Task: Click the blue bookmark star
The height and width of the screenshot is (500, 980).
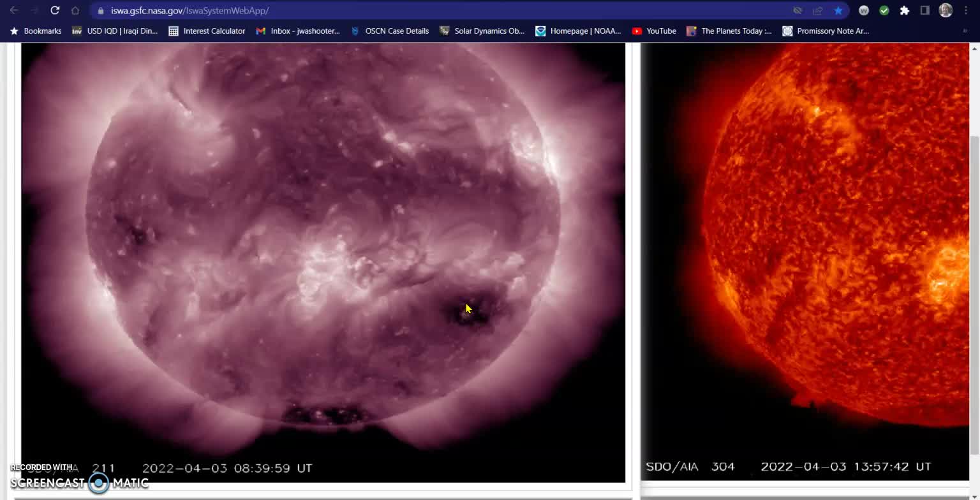Action: pyautogui.click(x=838, y=11)
